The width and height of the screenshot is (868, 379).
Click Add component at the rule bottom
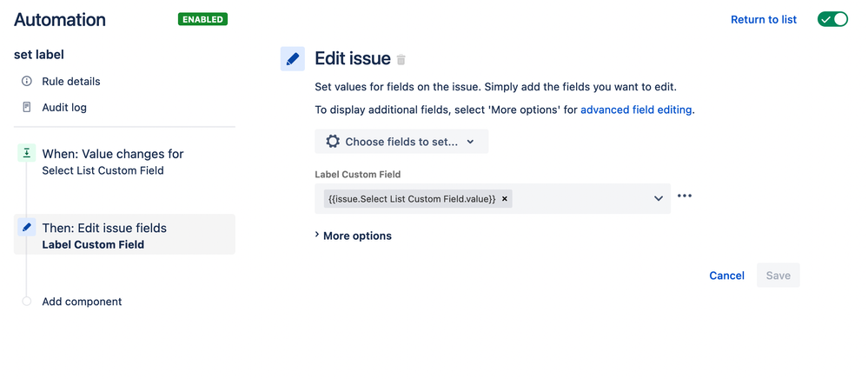coord(82,302)
